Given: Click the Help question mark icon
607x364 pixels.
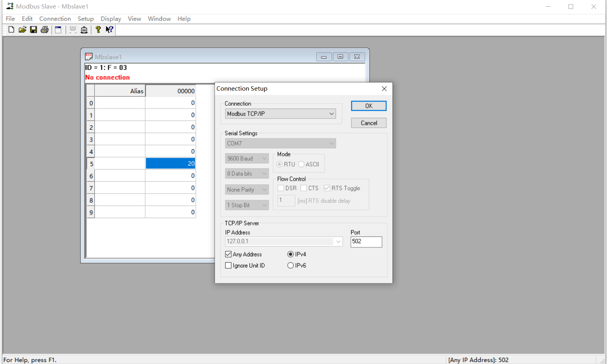Looking at the screenshot, I should 98,30.
